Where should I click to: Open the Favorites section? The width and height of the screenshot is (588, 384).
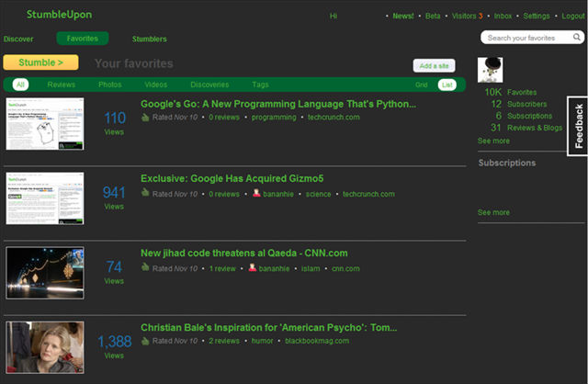point(83,39)
